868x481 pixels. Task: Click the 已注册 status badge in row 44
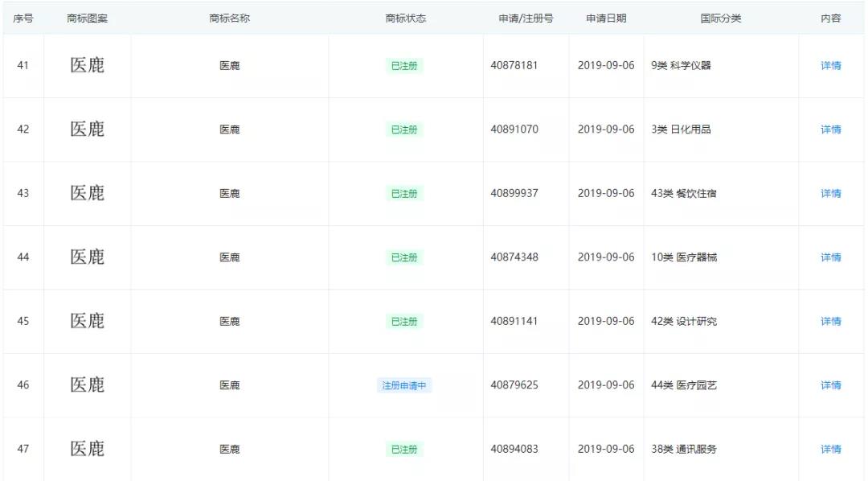coord(404,257)
